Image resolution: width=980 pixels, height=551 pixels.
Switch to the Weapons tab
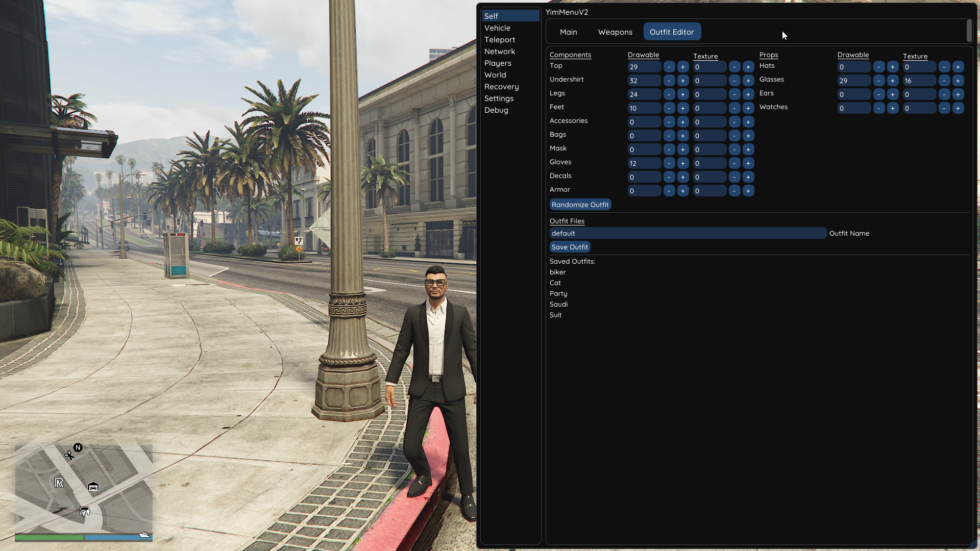pos(615,32)
